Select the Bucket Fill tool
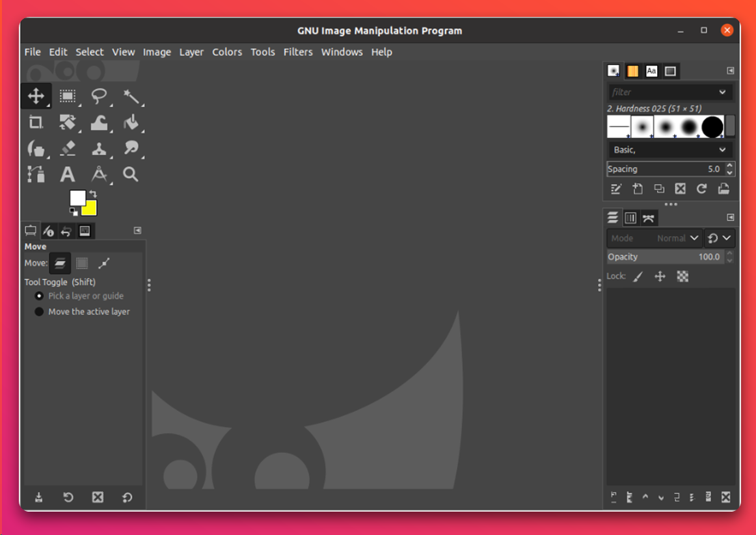The image size is (756, 535). pos(131,122)
